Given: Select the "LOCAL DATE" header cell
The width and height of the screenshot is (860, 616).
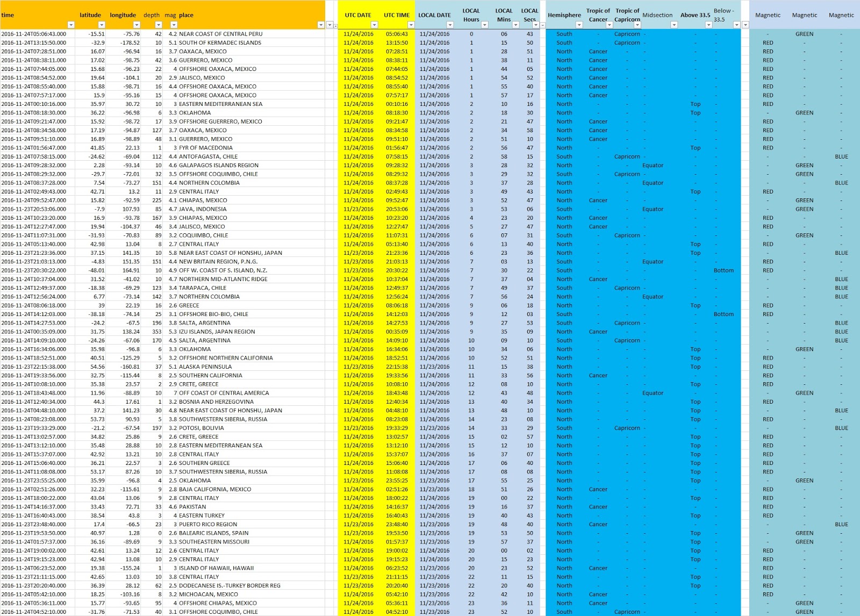Looking at the screenshot, I should point(435,15).
